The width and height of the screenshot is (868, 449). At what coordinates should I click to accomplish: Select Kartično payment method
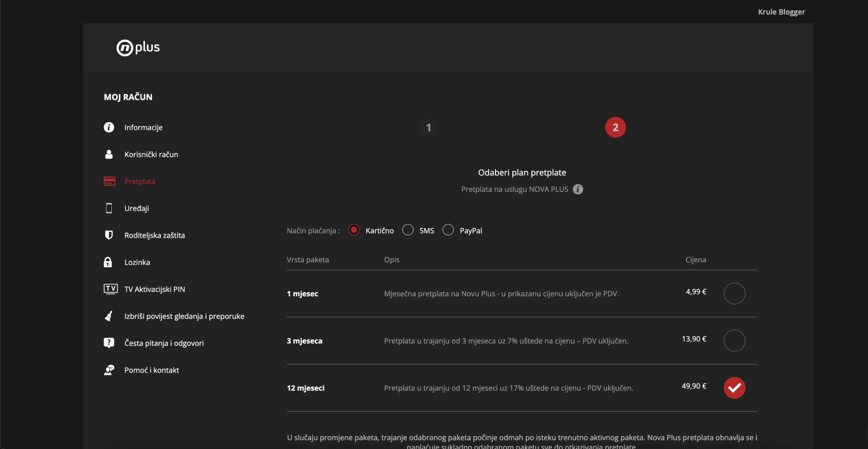click(354, 230)
